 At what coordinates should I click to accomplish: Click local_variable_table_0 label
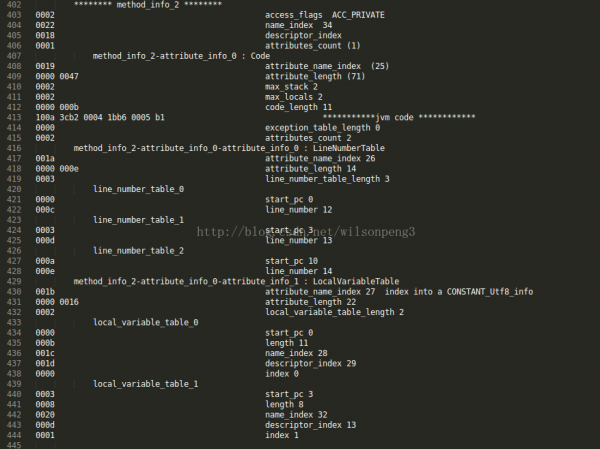145,322
